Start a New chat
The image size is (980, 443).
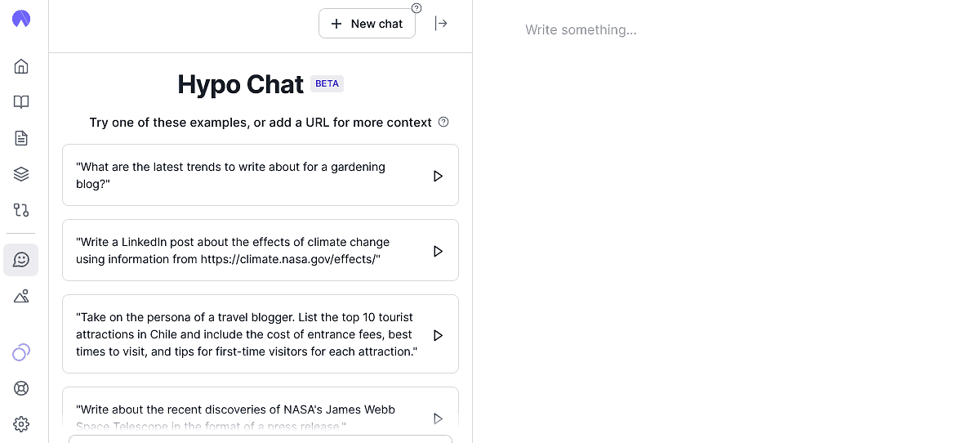pyautogui.click(x=367, y=24)
